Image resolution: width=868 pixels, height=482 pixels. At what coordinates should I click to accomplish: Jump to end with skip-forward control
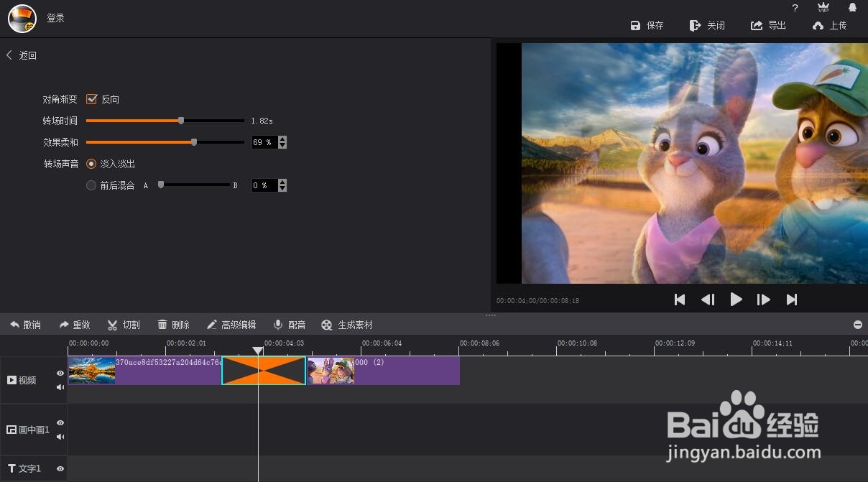coord(792,300)
